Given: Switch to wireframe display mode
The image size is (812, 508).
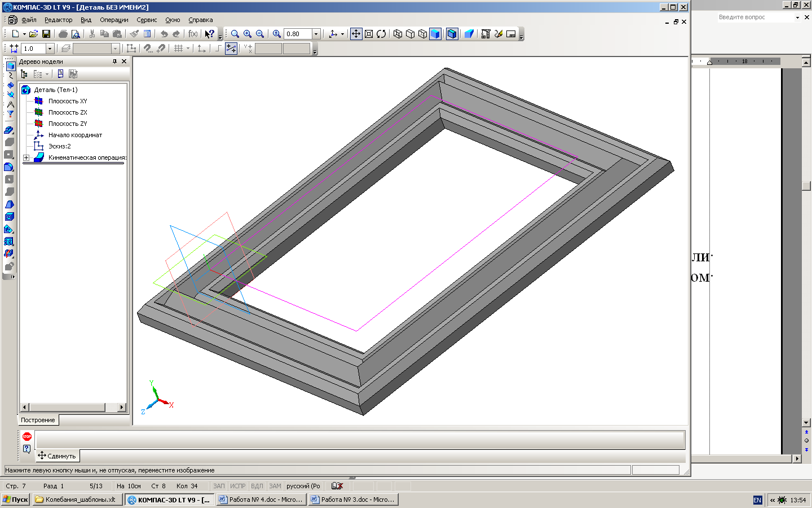Looking at the screenshot, I should point(398,34).
